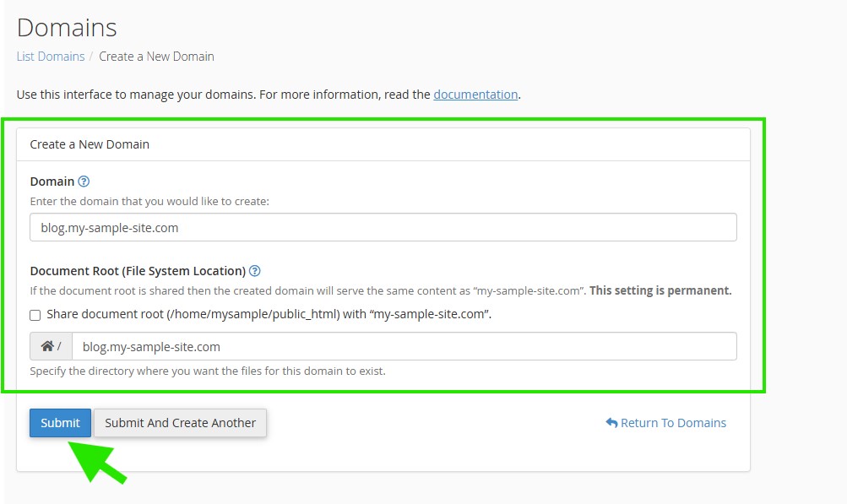Click the home icon before directory field

click(48, 346)
